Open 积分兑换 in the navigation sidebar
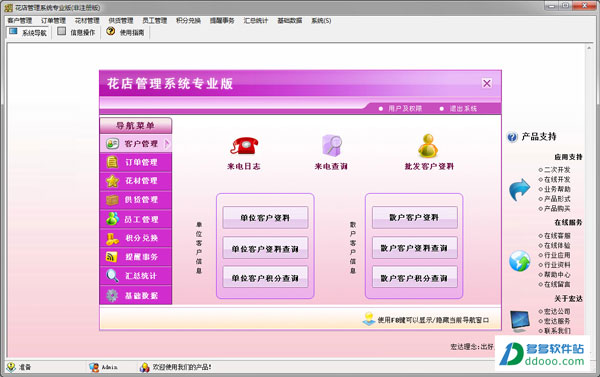The height and width of the screenshot is (377, 600). (136, 238)
